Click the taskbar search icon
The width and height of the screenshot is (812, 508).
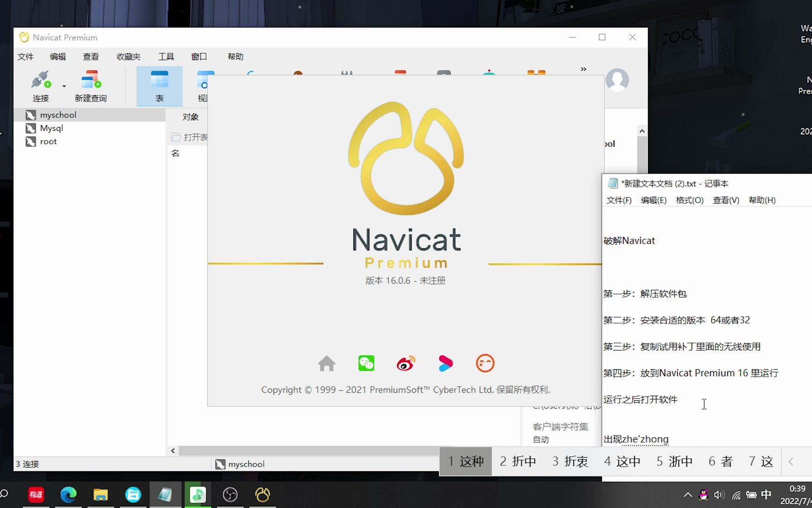coord(4,494)
